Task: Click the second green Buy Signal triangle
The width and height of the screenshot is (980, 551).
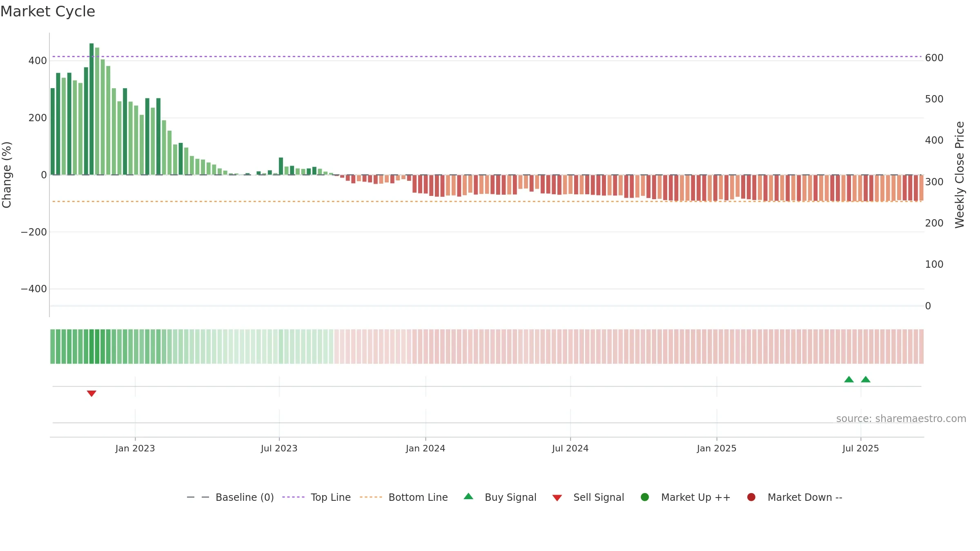Action: coord(866,379)
